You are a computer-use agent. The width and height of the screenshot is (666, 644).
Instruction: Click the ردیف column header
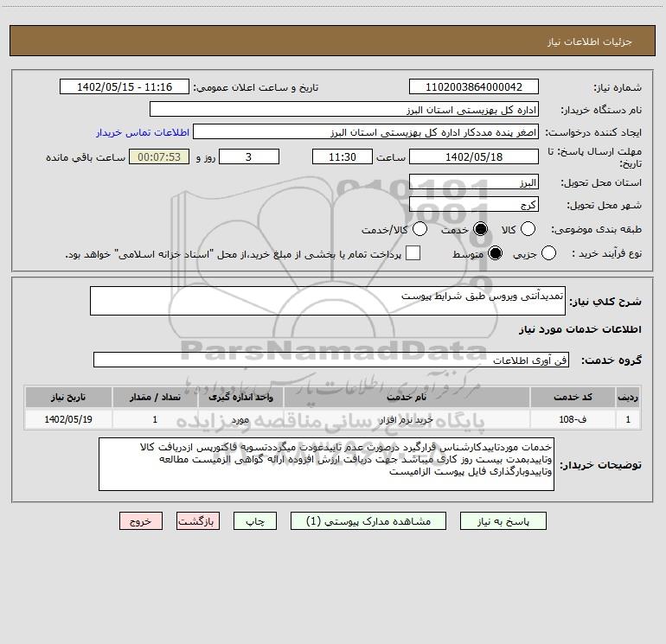628,397
